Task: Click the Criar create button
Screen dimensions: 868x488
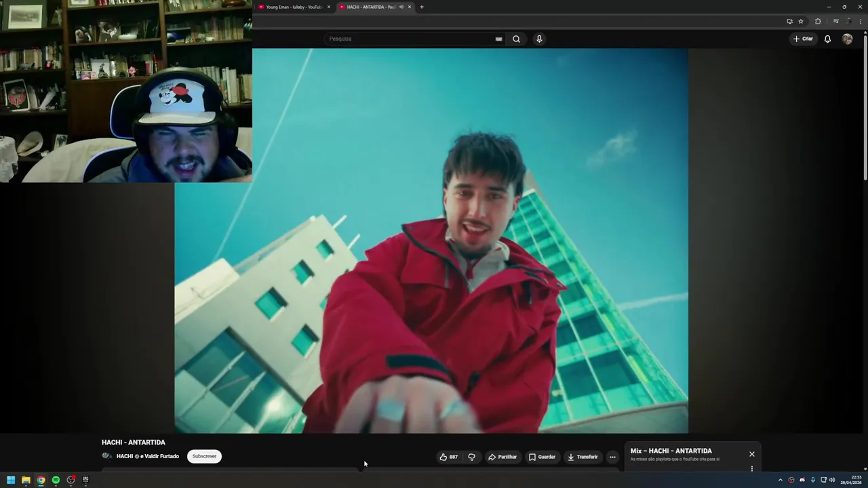Action: (803, 39)
